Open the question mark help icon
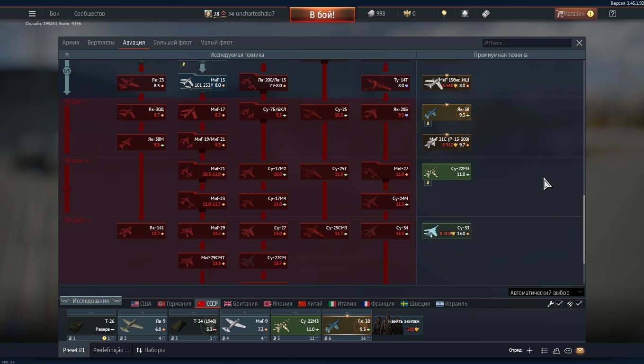644x364 pixels. pos(613,14)
